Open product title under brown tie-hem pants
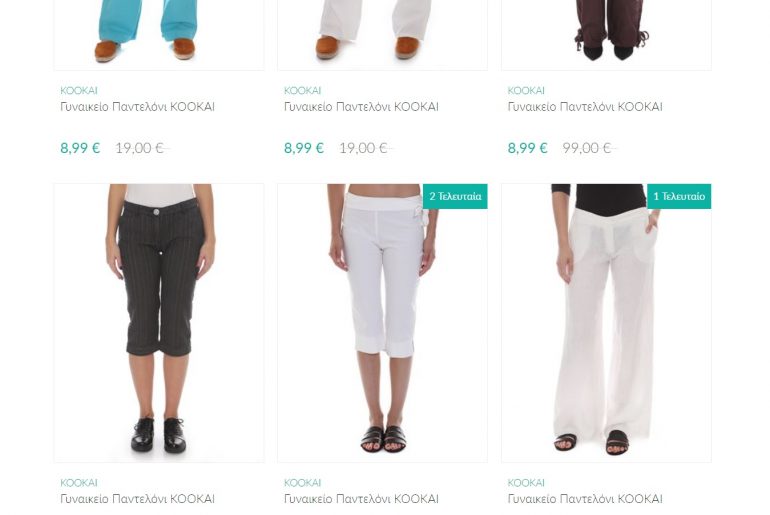The width and height of the screenshot is (770, 515). (585, 107)
